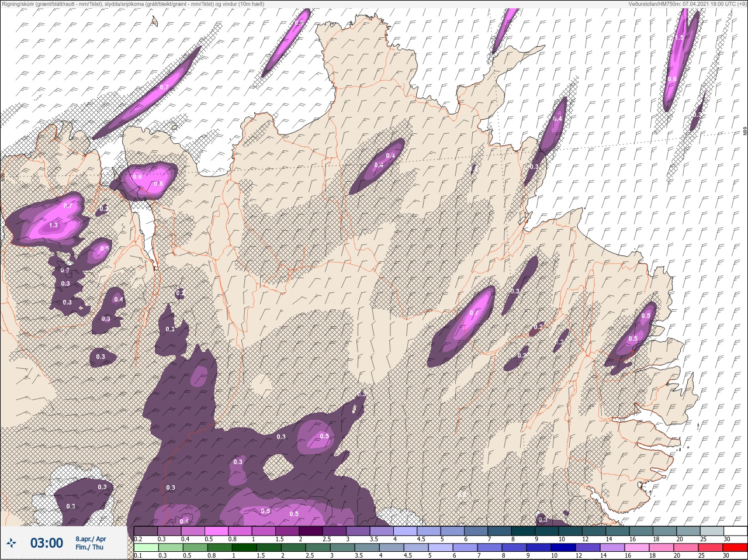Click the map title beginning 'Rigning/skúrir'
This screenshot has height=560, width=748.
coord(132,4)
